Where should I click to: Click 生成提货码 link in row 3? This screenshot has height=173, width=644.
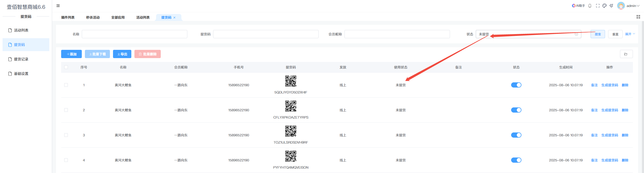610,135
